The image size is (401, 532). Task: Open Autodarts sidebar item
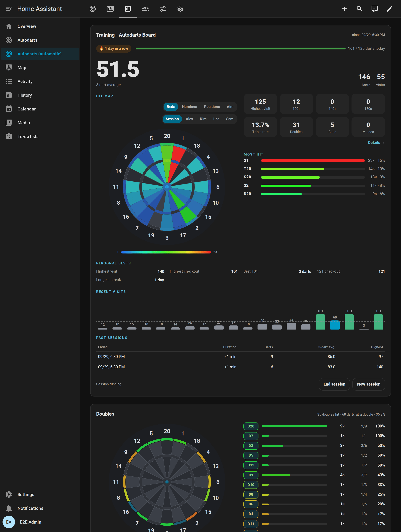40,40
